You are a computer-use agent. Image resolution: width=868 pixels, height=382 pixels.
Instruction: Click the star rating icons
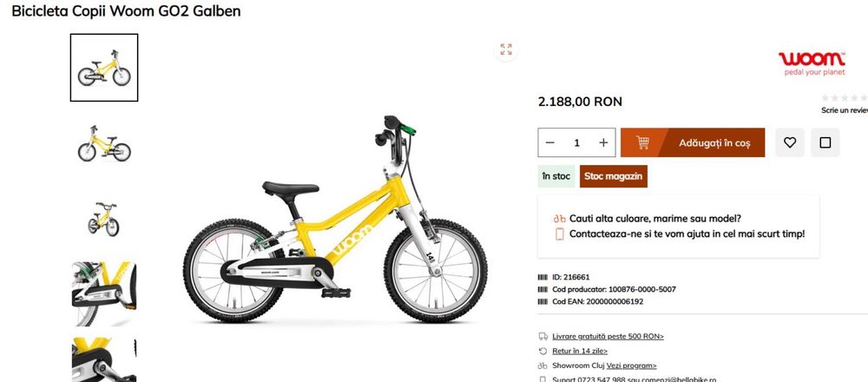click(x=845, y=98)
